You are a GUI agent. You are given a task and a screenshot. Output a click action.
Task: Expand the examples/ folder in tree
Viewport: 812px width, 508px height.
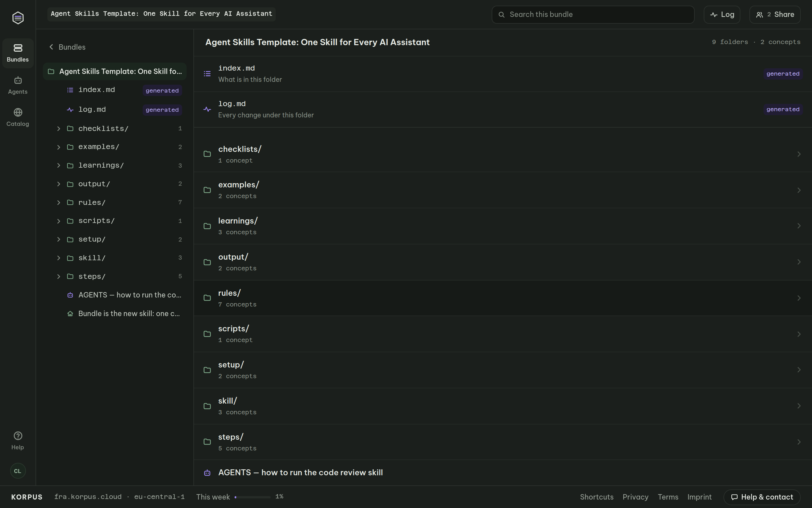(59, 147)
